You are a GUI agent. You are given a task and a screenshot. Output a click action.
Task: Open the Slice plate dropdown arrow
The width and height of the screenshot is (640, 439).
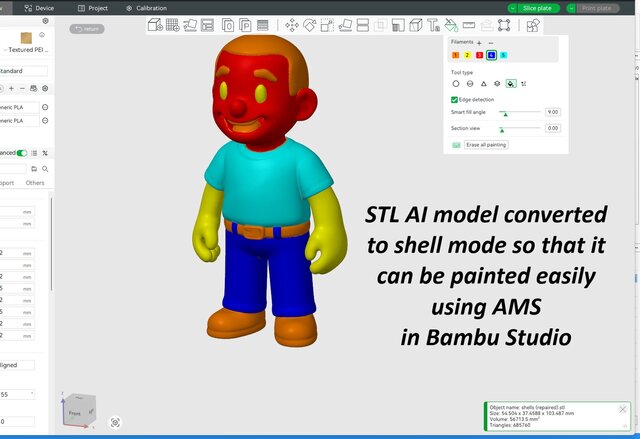tap(512, 8)
